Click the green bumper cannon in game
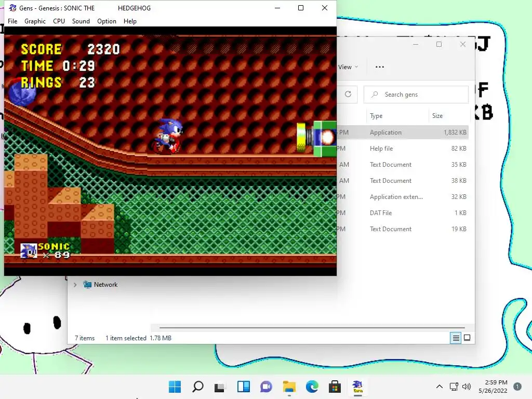Viewport: 532px width, 399px height. [316, 139]
